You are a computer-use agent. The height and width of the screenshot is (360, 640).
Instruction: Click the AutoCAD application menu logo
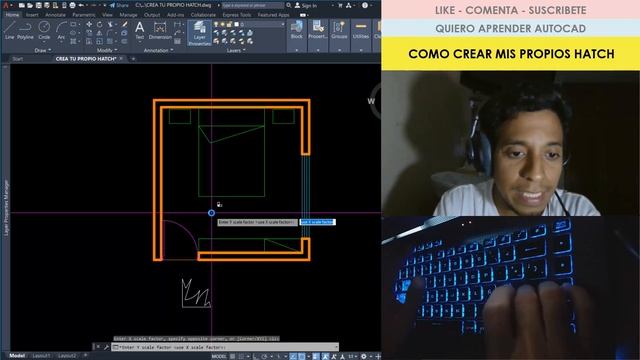(x=6, y=5)
